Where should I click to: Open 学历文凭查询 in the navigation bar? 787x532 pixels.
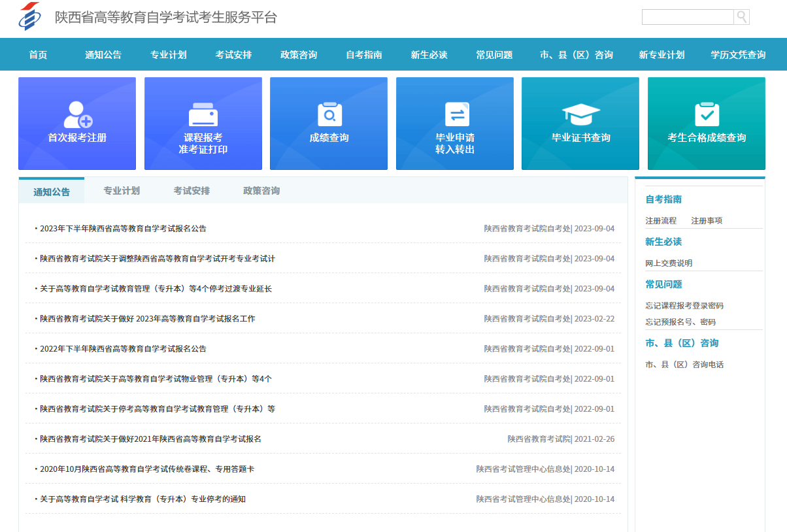pyautogui.click(x=738, y=55)
